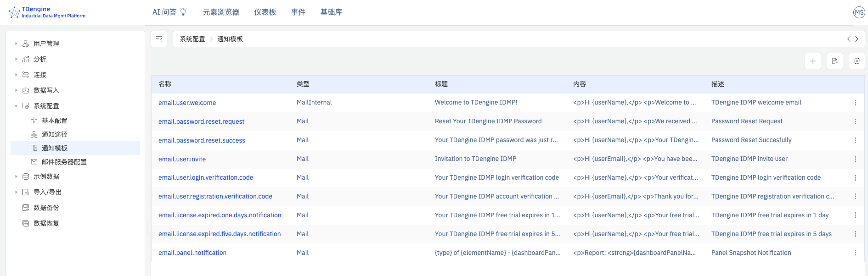This screenshot has width=868, height=276.
Task: Open more actions for email.user.welcome row
Action: tap(855, 103)
